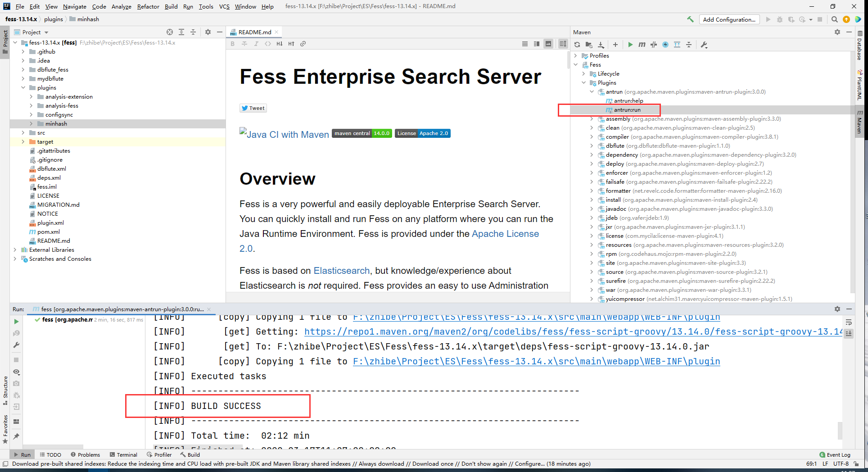Image resolution: width=868 pixels, height=472 pixels.
Task: Click Generate Sources and Update Folders icon
Action: click(x=589, y=45)
